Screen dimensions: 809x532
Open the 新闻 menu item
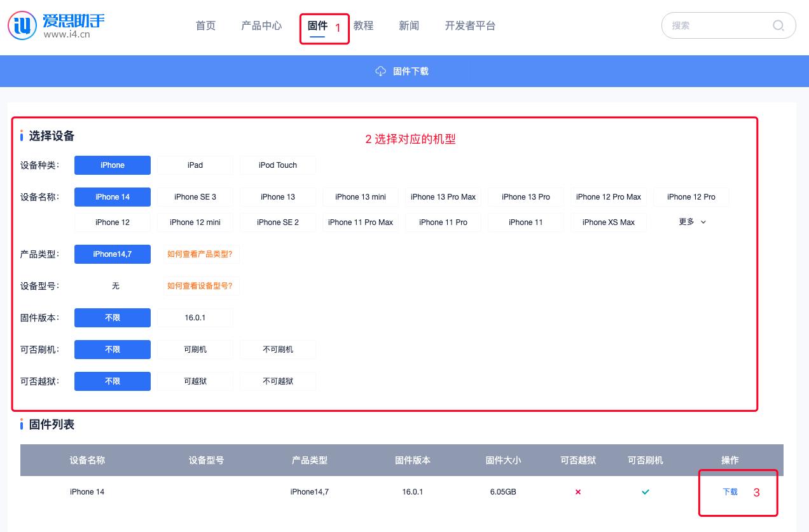[409, 25]
